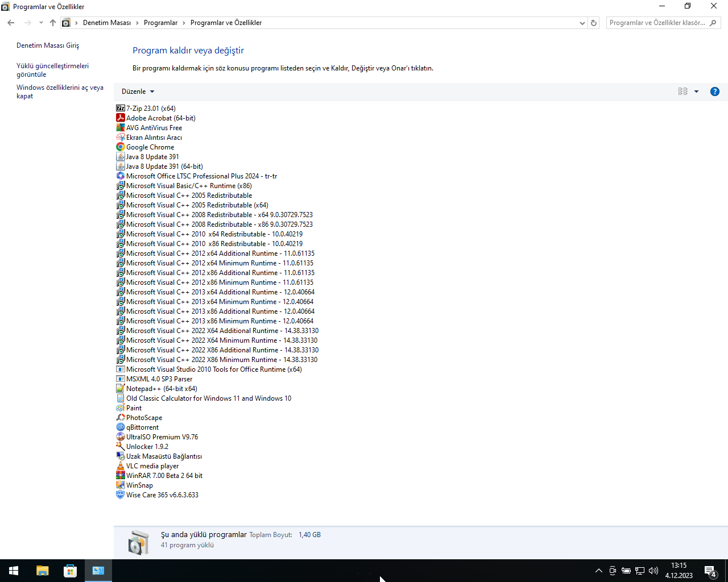The width and height of the screenshot is (728, 582).
Task: Select Visual C++ 2022 X86 Additional Runtime
Action: (x=217, y=350)
